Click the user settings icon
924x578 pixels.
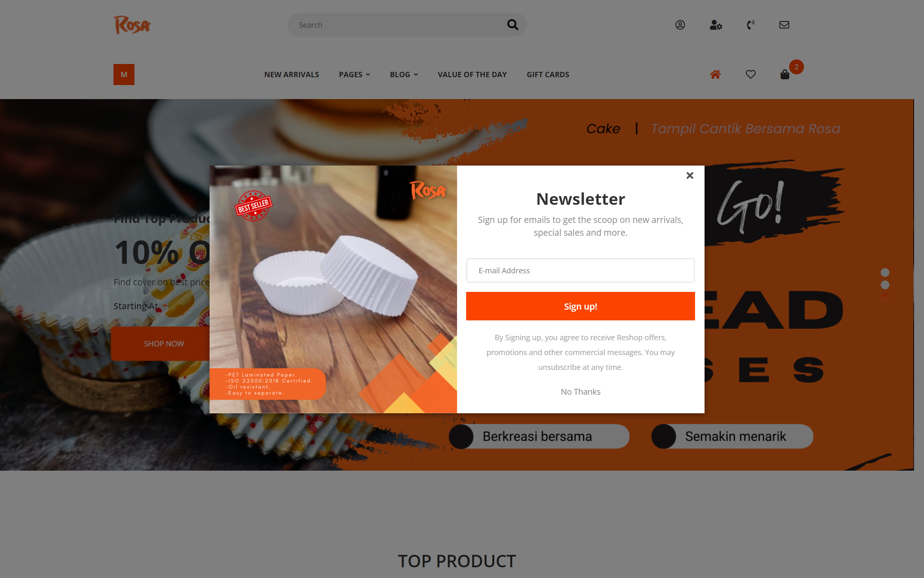tap(716, 25)
